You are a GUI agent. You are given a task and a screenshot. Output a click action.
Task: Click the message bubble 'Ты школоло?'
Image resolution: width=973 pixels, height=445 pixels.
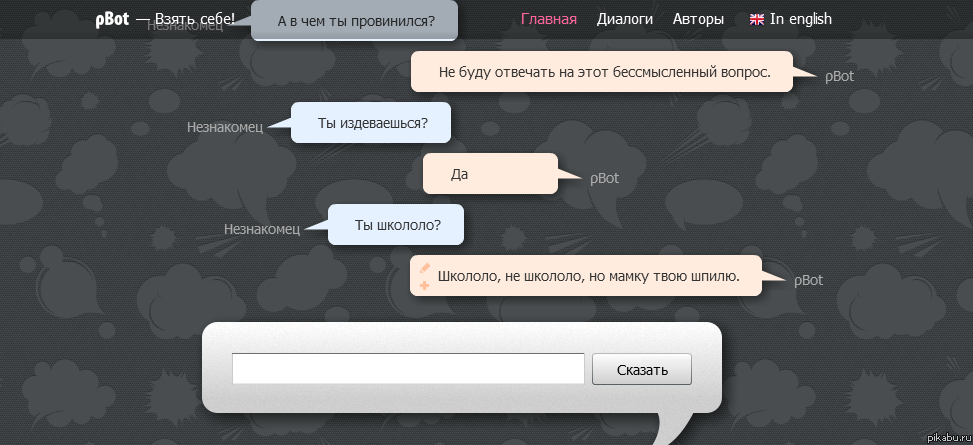396,224
